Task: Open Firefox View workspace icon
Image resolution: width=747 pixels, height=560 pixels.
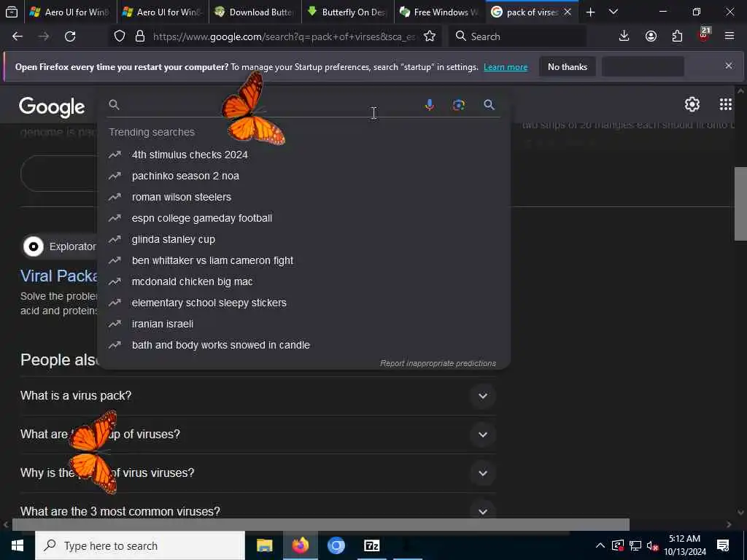Action: [12, 12]
